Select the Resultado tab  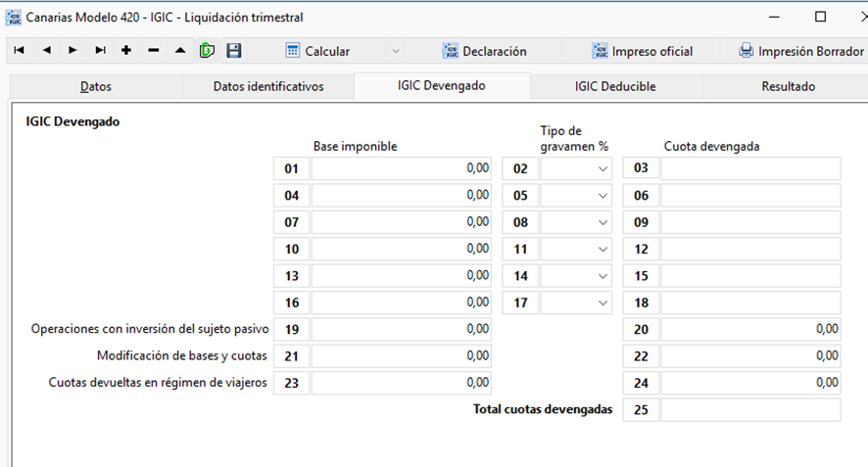788,86
